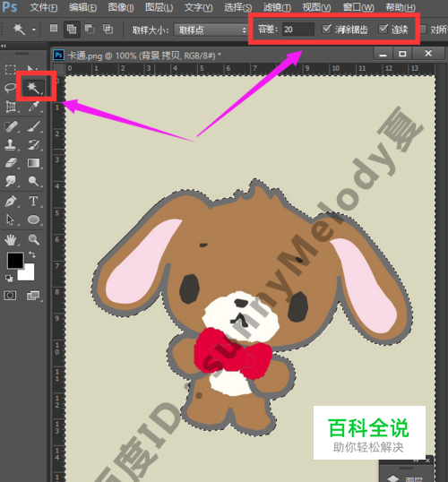Click the 容差 tolerance field

[298, 30]
